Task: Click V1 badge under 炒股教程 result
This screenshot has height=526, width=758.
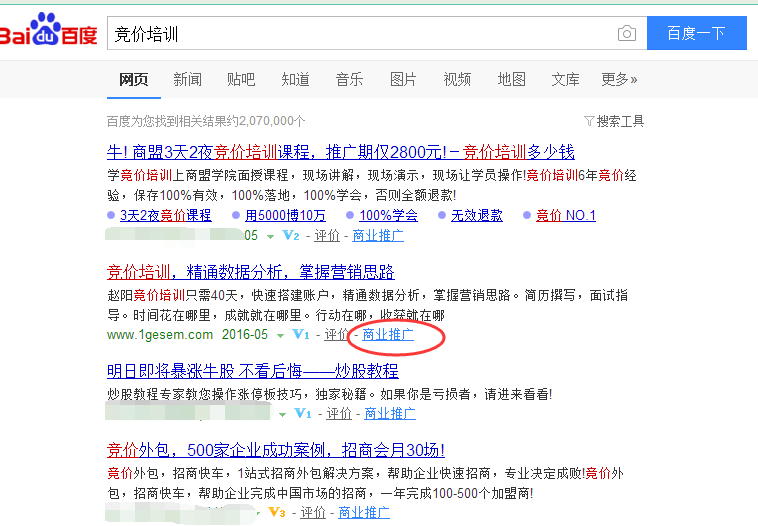Action: pyautogui.click(x=303, y=413)
